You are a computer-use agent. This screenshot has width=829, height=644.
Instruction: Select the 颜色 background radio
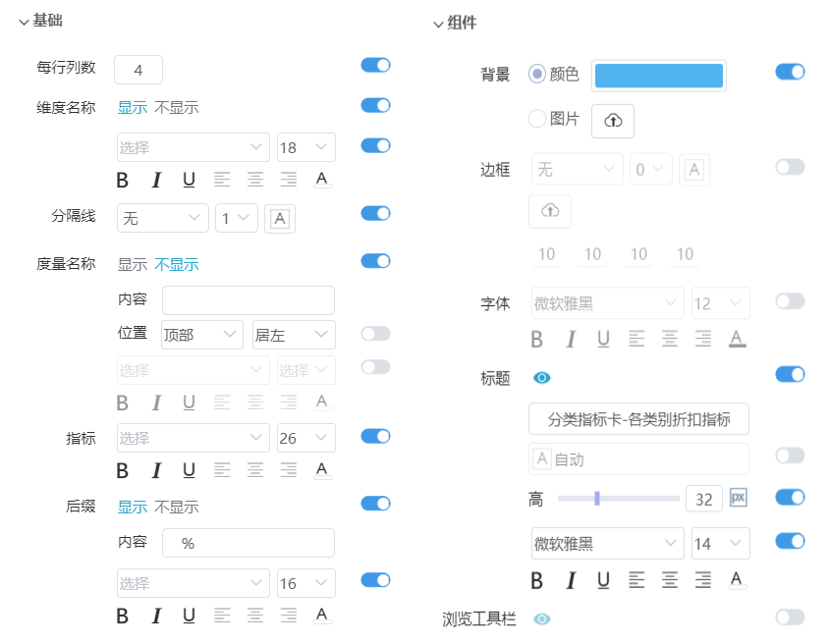(x=536, y=74)
